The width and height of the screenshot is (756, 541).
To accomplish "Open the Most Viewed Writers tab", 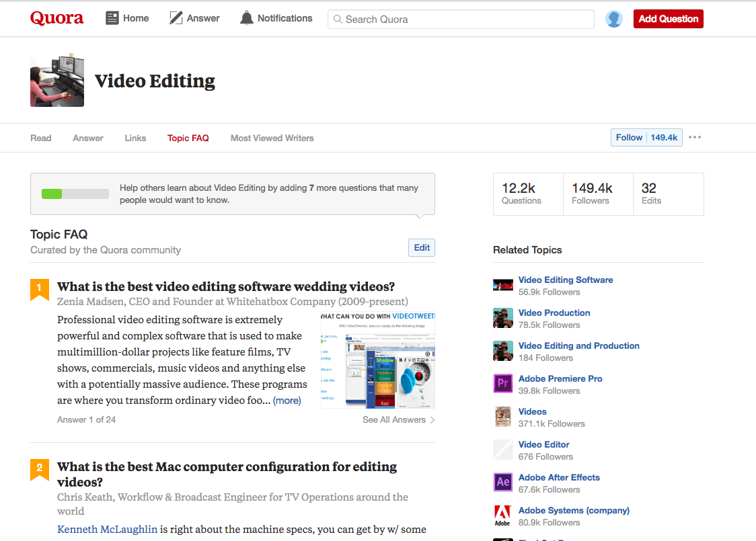I will (x=272, y=138).
